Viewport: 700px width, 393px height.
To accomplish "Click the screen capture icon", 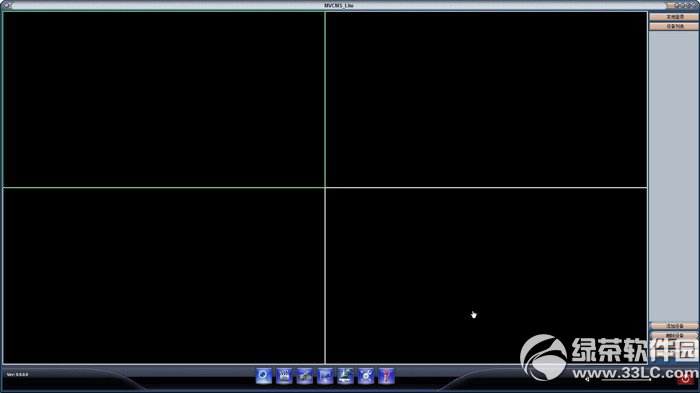I will pos(325,376).
